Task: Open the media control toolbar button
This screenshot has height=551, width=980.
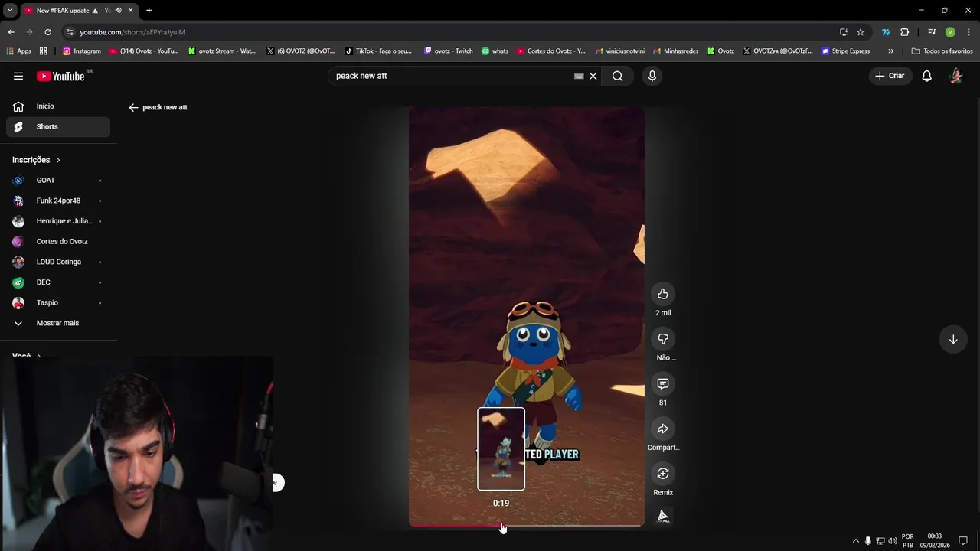Action: [932, 32]
